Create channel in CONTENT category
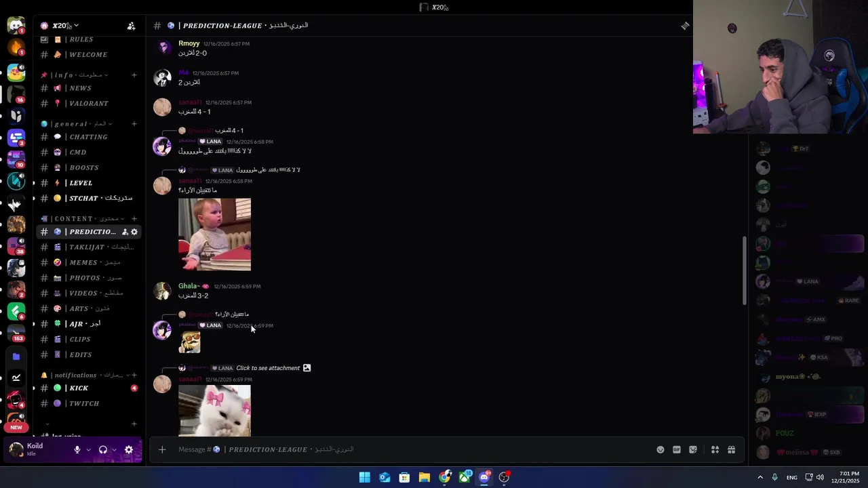The image size is (868, 488). coord(134,219)
